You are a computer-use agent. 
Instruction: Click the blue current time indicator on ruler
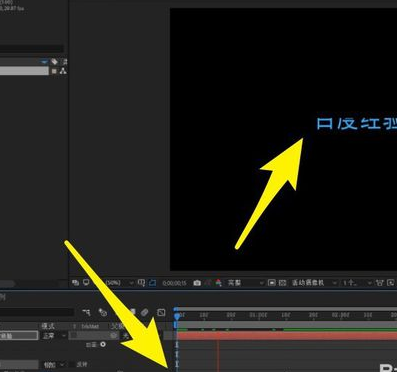(x=177, y=315)
